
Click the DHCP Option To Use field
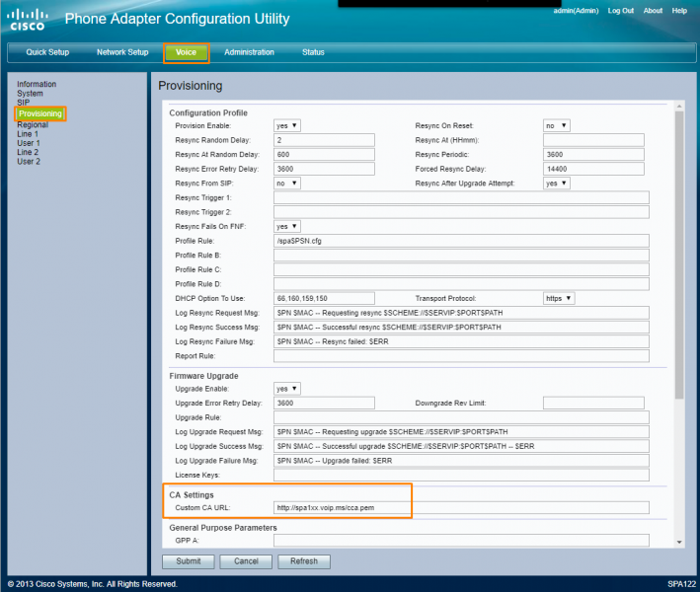324,298
